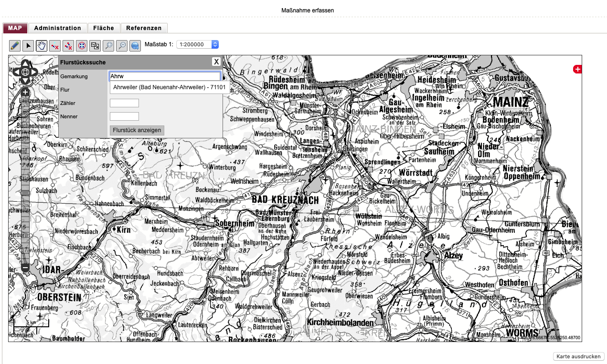Click the magnifier with plus sign tool
The width and height of the screenshot is (607, 364).
[x=122, y=45]
